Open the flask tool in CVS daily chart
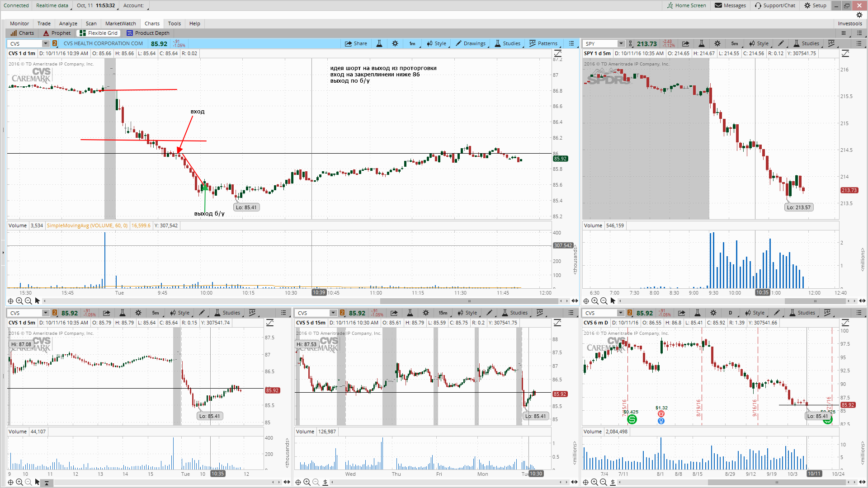868x488 pixels. tap(698, 313)
